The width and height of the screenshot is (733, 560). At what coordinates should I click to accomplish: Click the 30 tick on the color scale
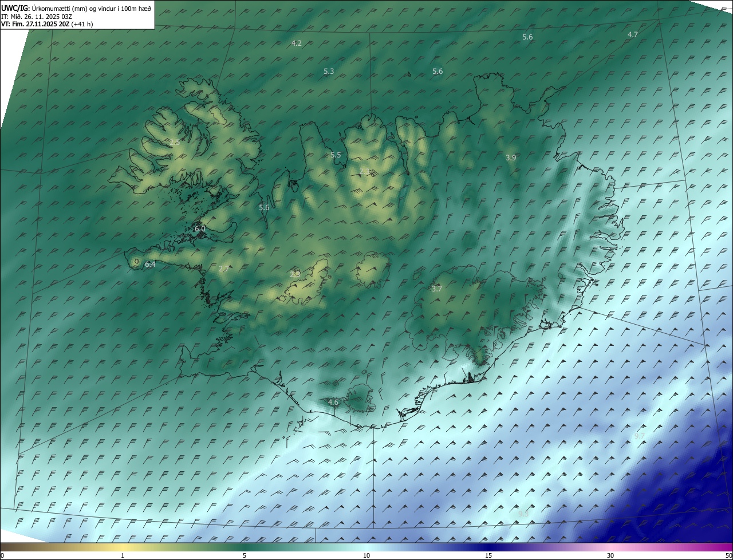pos(610,556)
